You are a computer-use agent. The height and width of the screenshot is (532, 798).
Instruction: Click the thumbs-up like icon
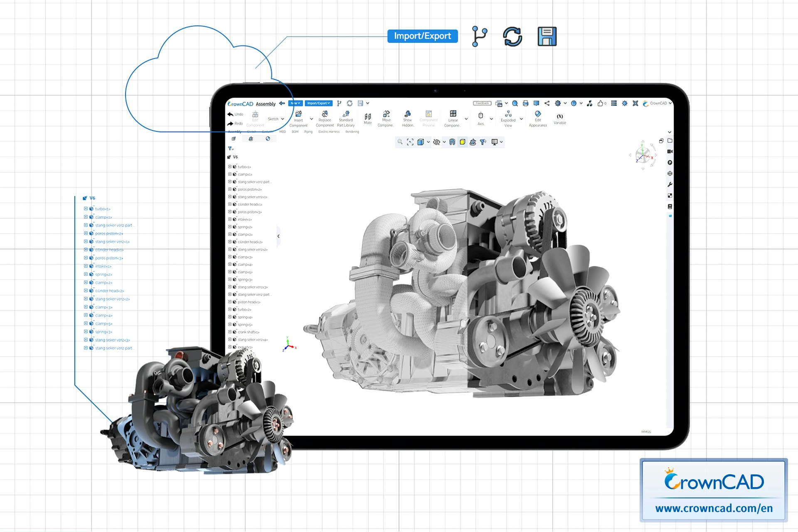tap(600, 103)
